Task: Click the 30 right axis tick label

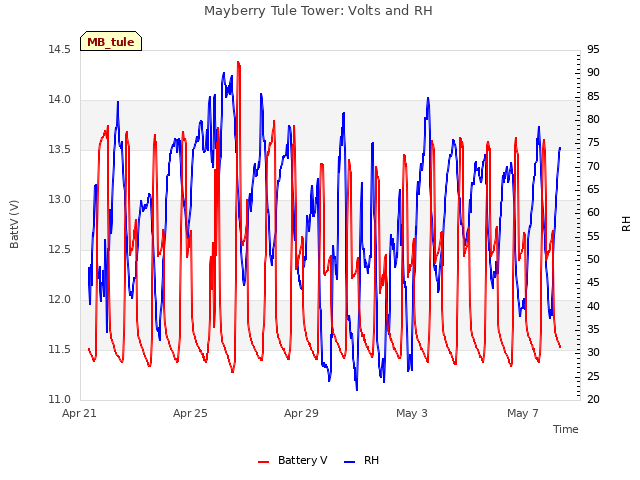Action: tap(593, 353)
